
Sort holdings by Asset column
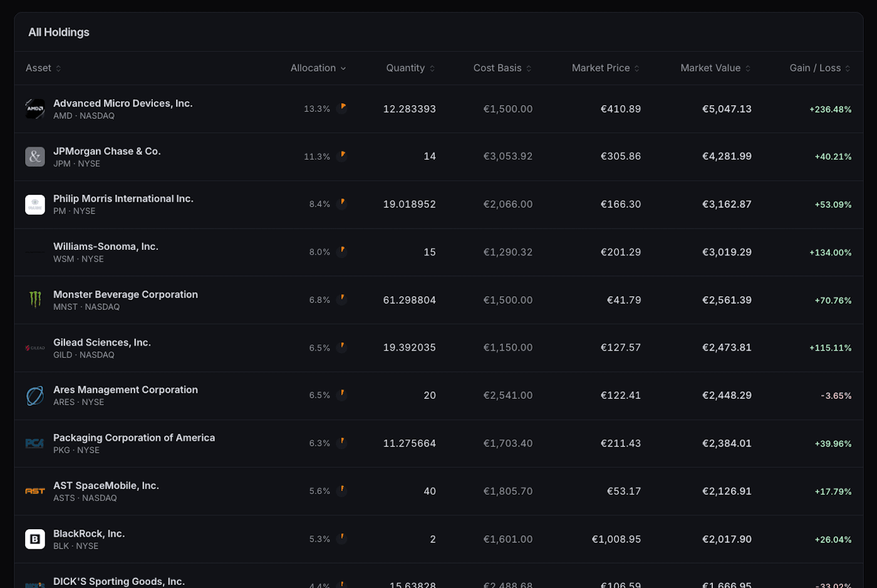click(x=43, y=68)
